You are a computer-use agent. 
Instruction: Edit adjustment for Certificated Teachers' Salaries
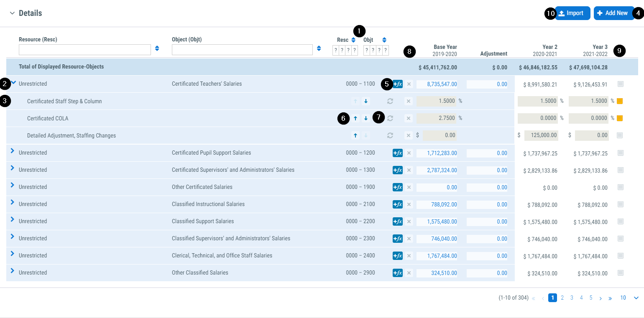tap(487, 84)
